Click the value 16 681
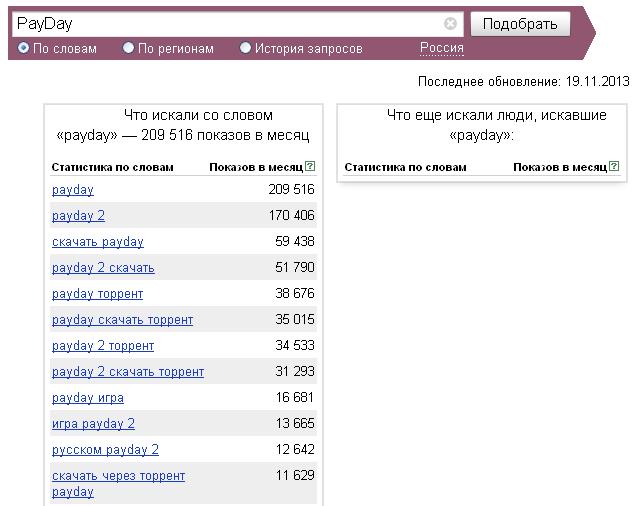This screenshot has height=506, width=638. pyautogui.click(x=295, y=398)
